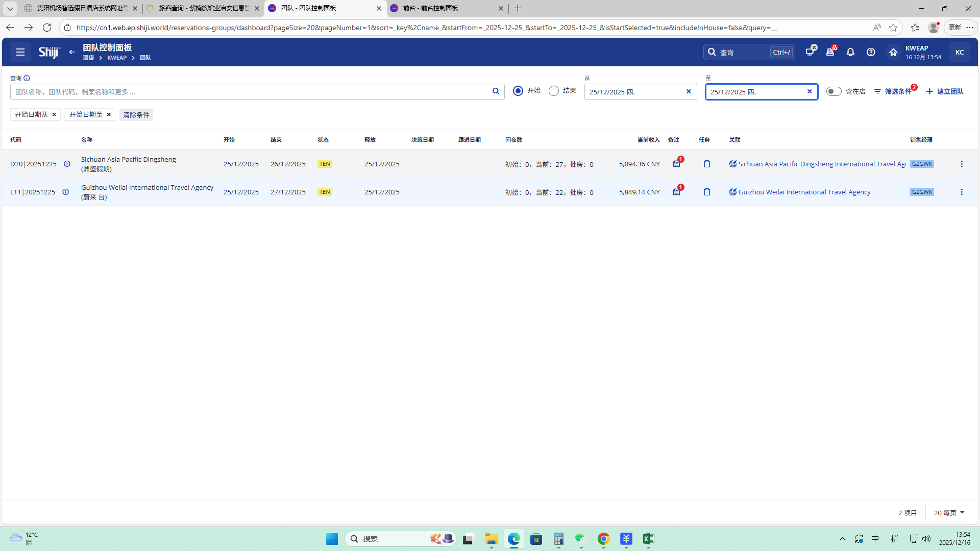The height and width of the screenshot is (551, 980).
Task: Click the 建立团队 button
Action: pos(945,91)
